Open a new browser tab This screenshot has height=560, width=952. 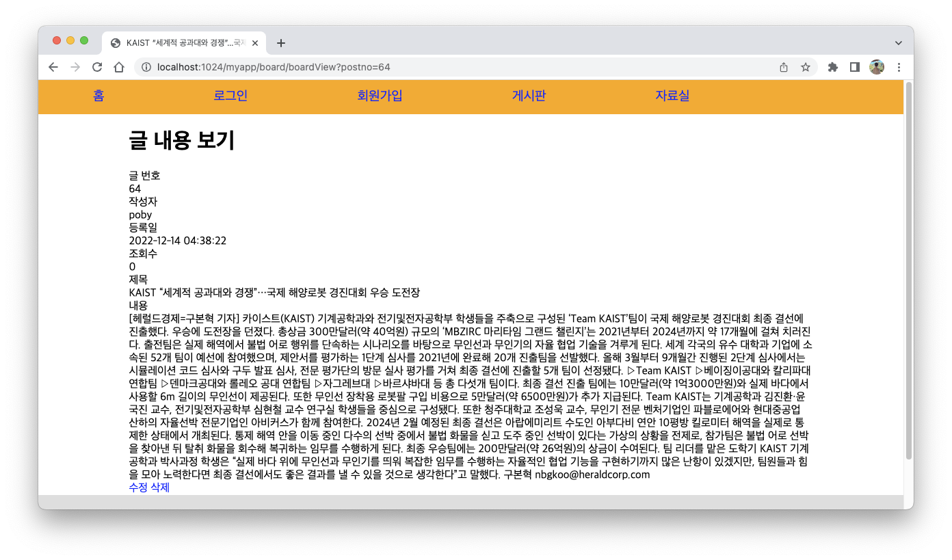(280, 43)
